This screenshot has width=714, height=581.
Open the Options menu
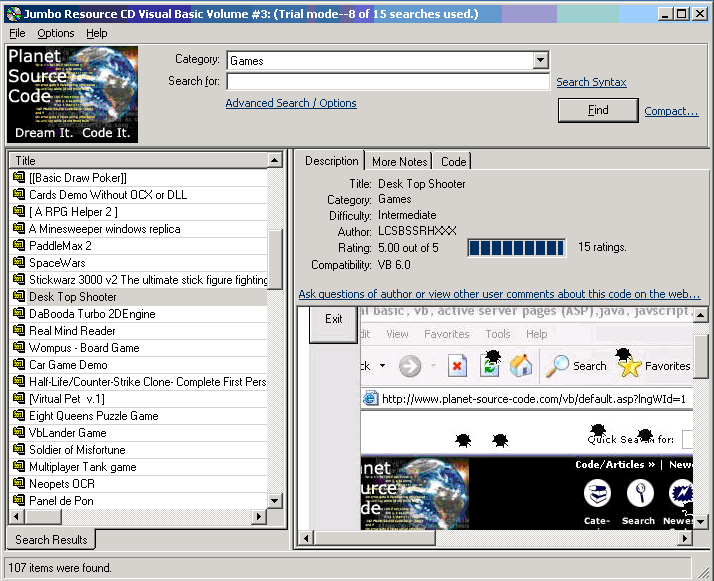56,33
